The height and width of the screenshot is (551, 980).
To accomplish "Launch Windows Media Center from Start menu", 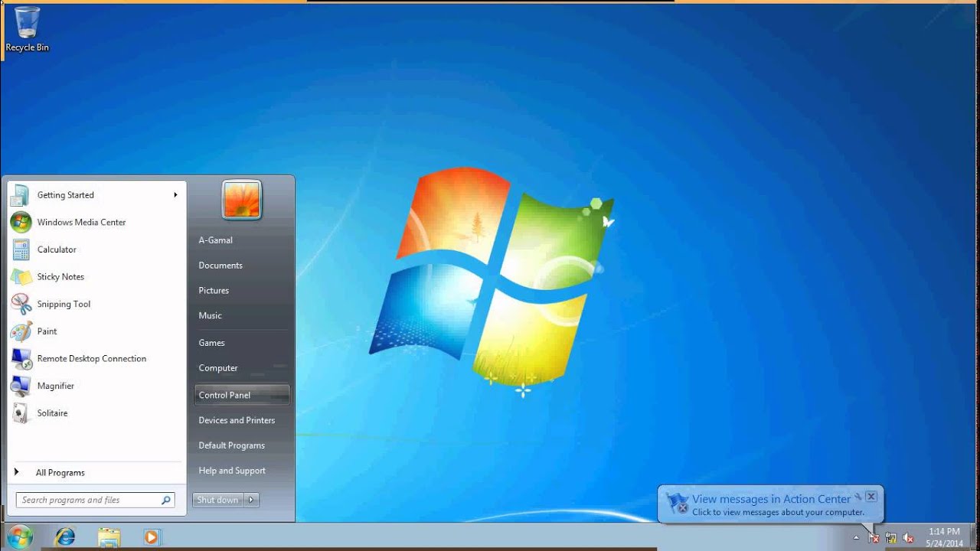I will click(96, 223).
